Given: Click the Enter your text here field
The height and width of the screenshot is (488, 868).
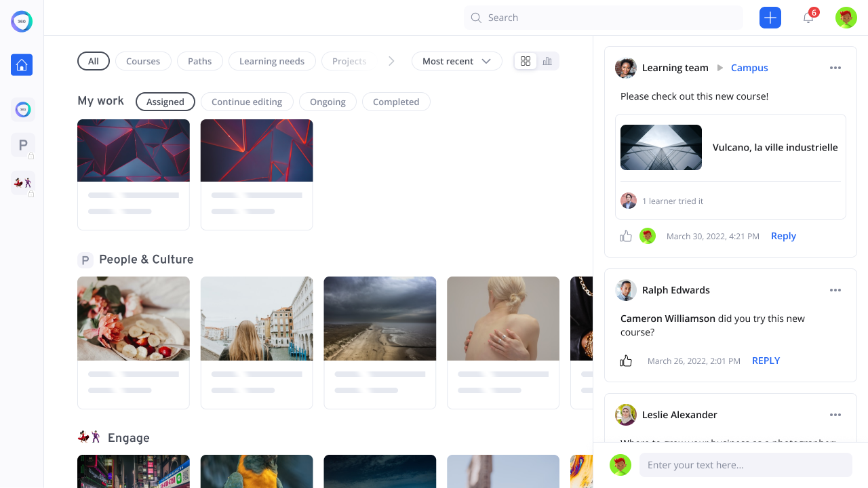Looking at the screenshot, I should tap(745, 465).
